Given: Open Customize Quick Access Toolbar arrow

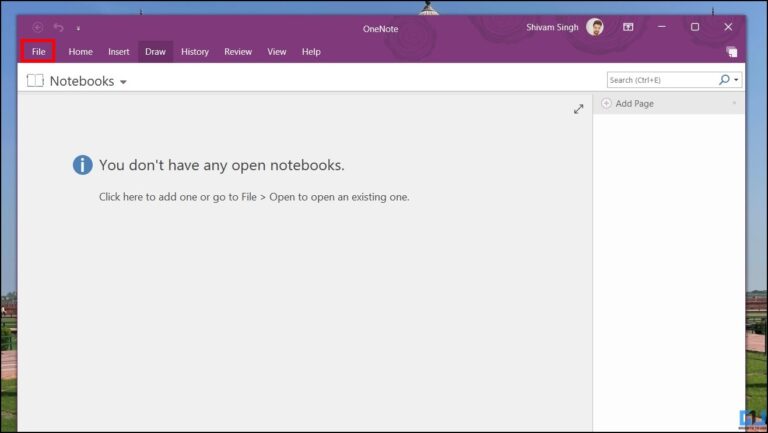Looking at the screenshot, I should (x=78, y=28).
